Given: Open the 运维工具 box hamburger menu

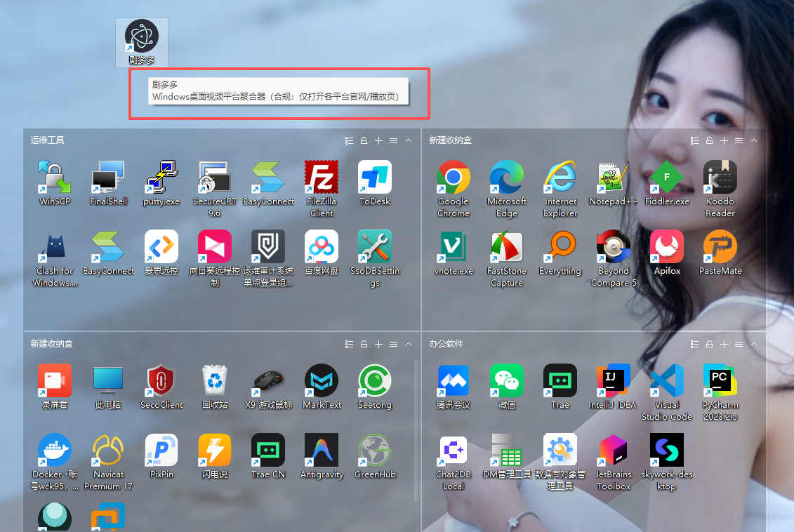Looking at the screenshot, I should [393, 140].
